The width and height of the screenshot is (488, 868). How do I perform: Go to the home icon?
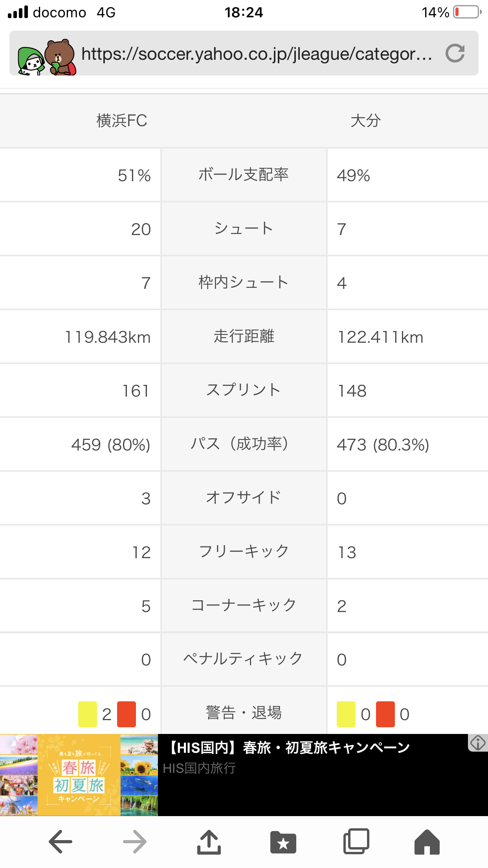point(427,842)
